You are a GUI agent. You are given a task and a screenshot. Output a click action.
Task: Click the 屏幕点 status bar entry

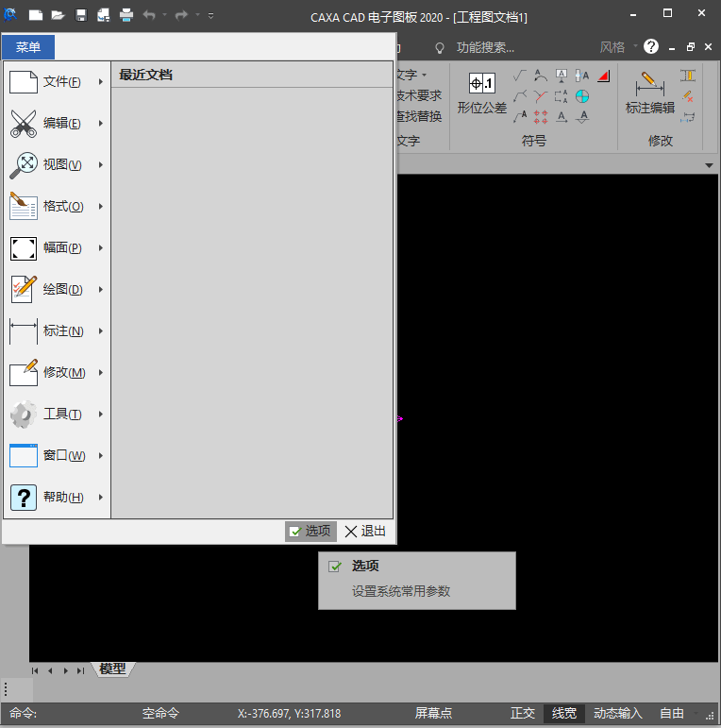[433, 713]
